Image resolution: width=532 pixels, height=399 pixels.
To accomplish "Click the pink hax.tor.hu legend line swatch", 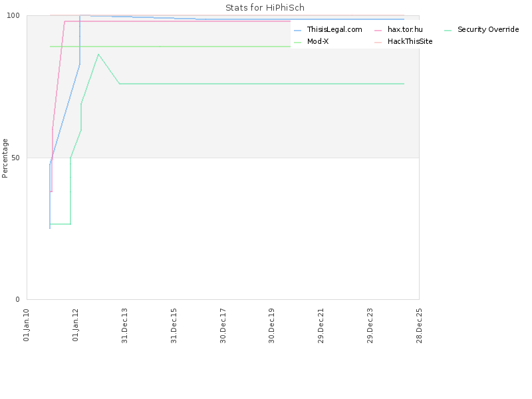I will [378, 31].
